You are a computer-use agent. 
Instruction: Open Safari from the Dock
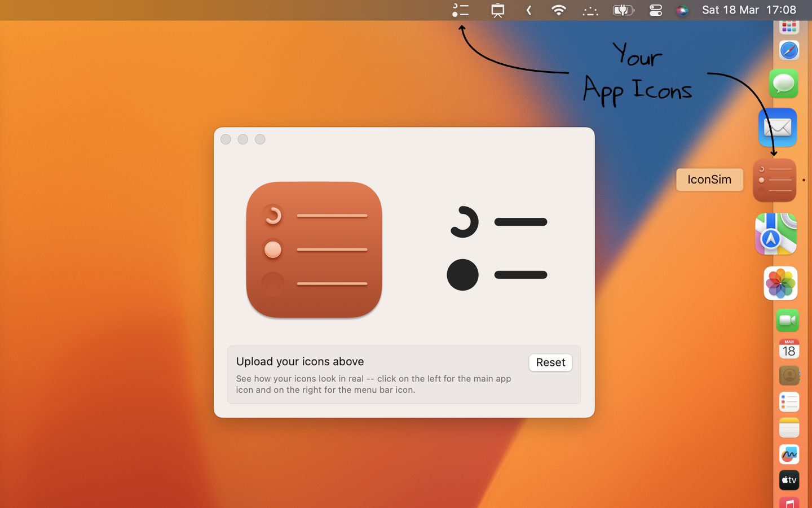[x=789, y=51]
